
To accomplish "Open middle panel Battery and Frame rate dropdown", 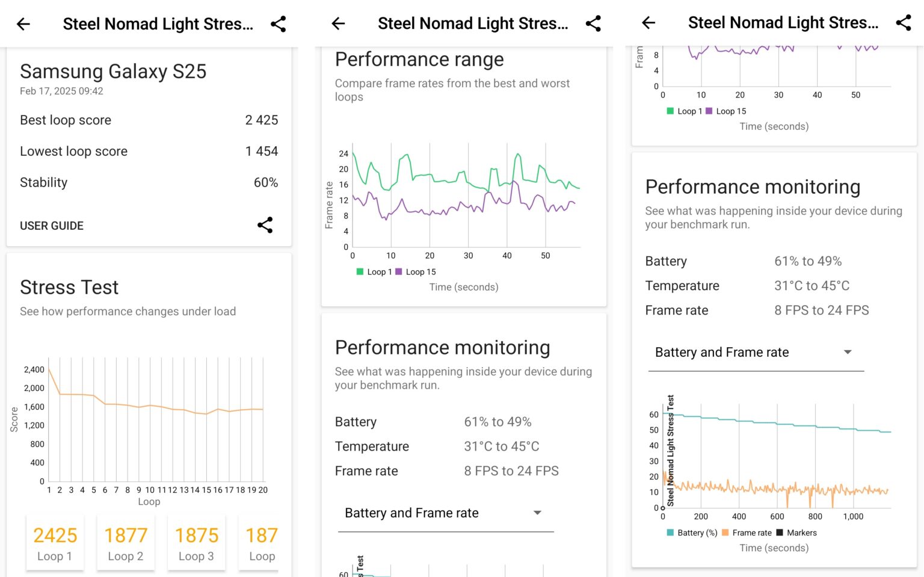I will coord(446,513).
